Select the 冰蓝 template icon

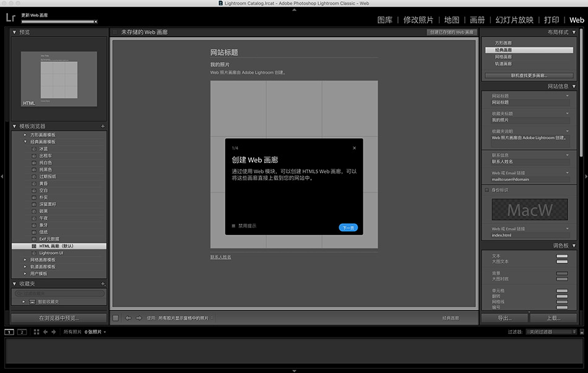pyautogui.click(x=34, y=149)
